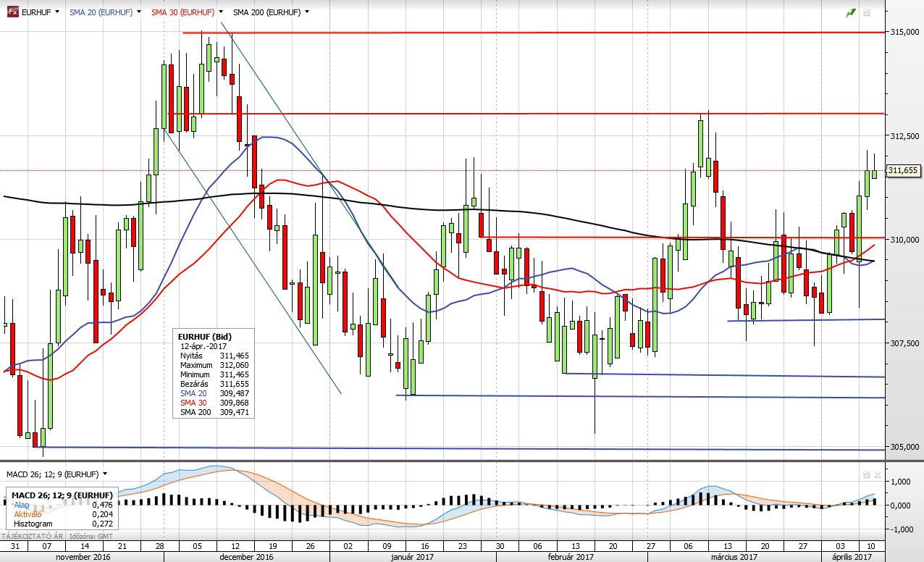This screenshot has height=562, width=924.
Task: Click the 310,000 price axis label
Action: (904, 240)
